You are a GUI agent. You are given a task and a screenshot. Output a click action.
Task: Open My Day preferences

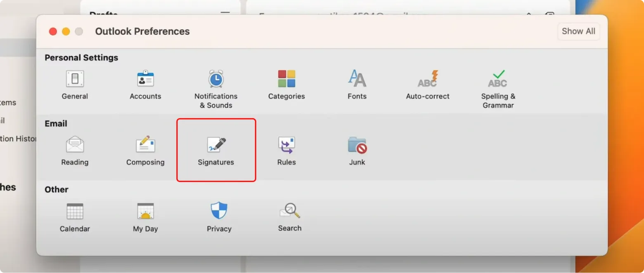pyautogui.click(x=145, y=217)
